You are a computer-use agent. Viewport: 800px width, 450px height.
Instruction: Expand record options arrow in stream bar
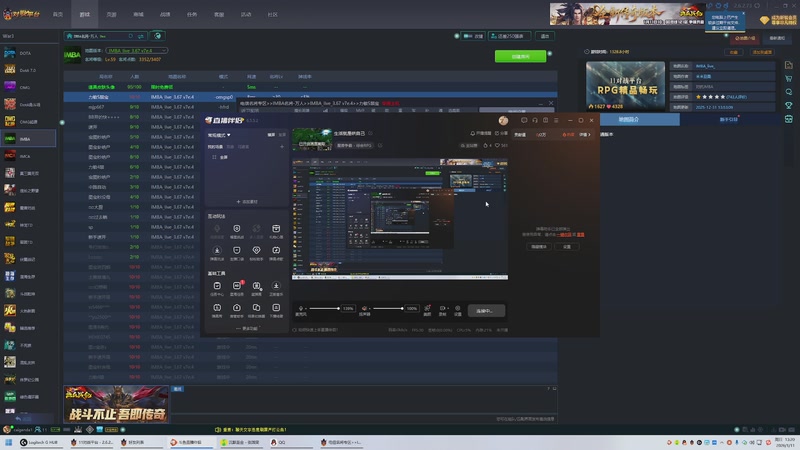click(x=447, y=309)
